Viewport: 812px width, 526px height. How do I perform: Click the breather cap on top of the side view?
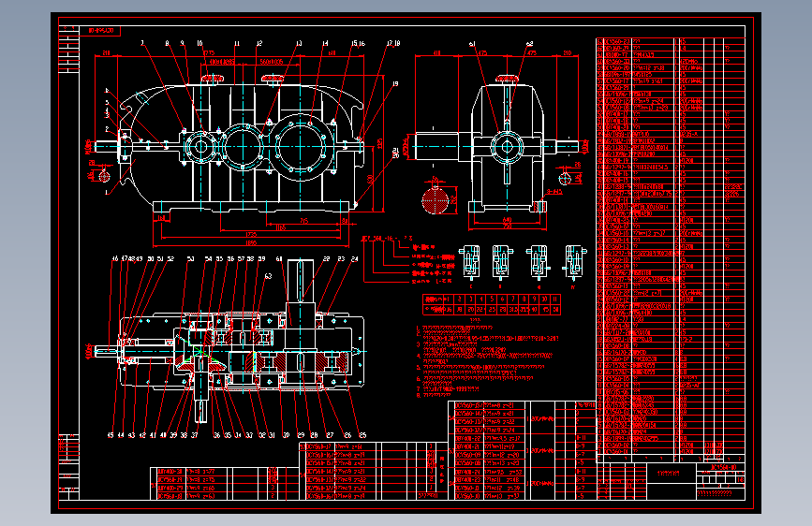click(x=507, y=79)
